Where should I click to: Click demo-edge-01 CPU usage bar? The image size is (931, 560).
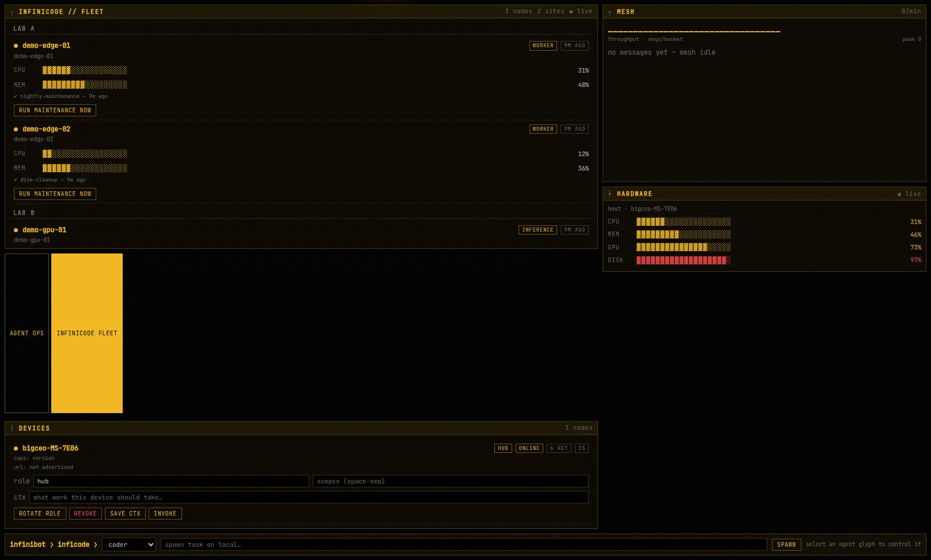click(x=85, y=70)
